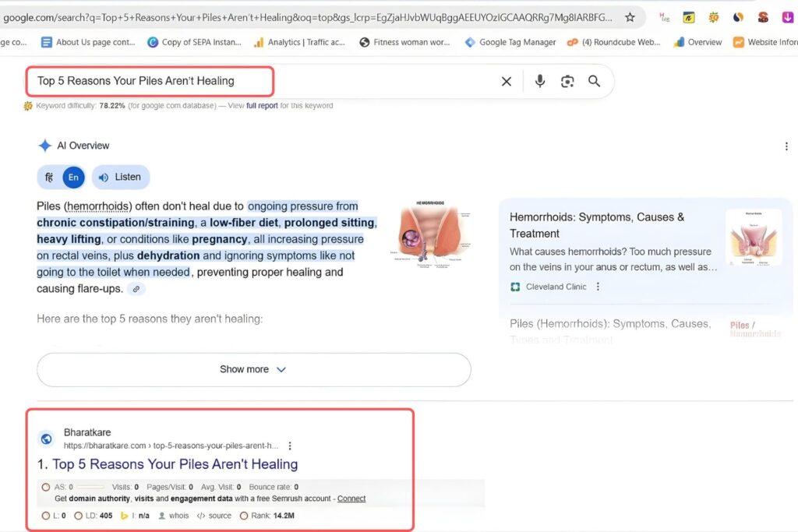Start voice search with the microphone icon
Viewport: 798px width, 532px height.
tap(540, 81)
